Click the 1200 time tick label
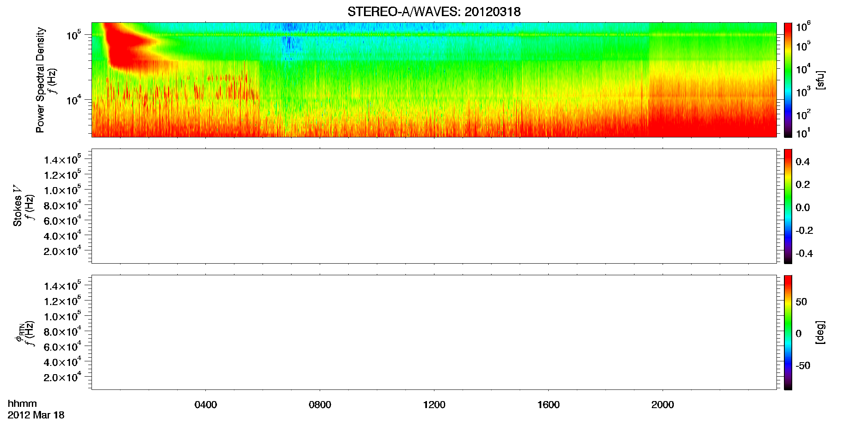 tap(434, 405)
